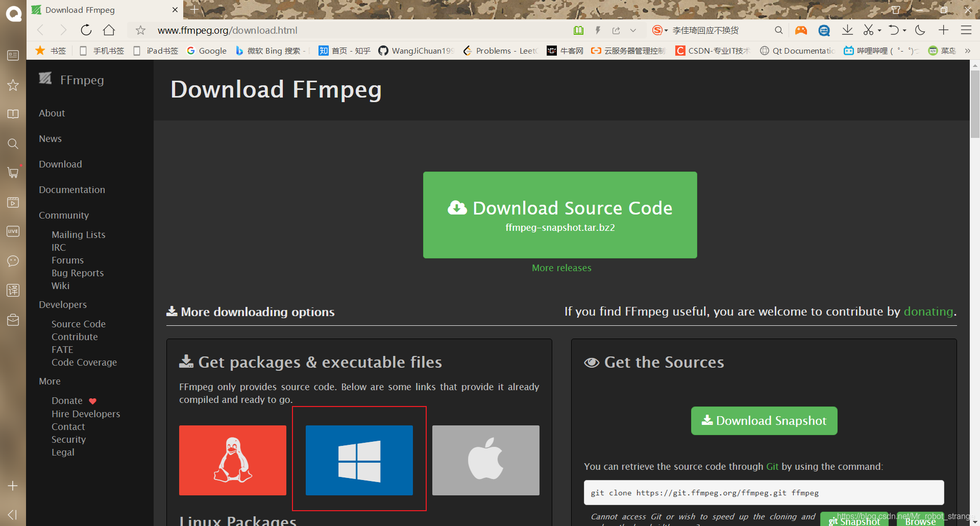Open About in FFmpeg menu

click(x=52, y=113)
